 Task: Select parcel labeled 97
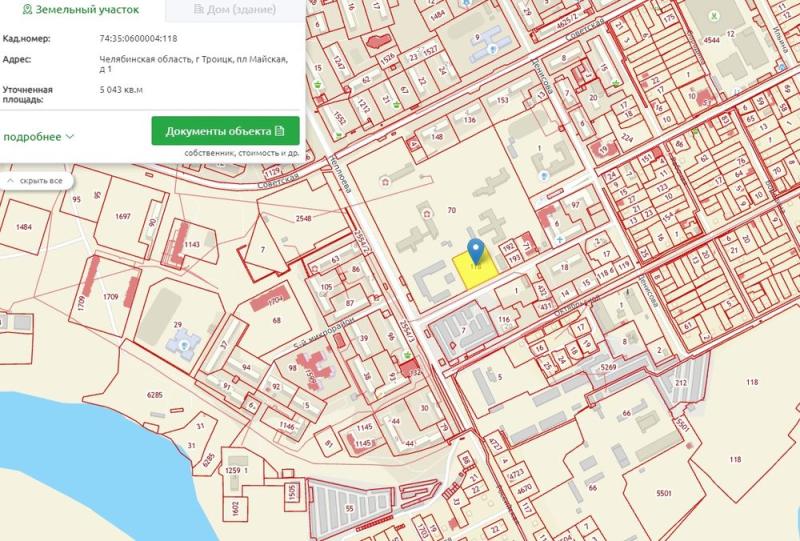(576, 205)
